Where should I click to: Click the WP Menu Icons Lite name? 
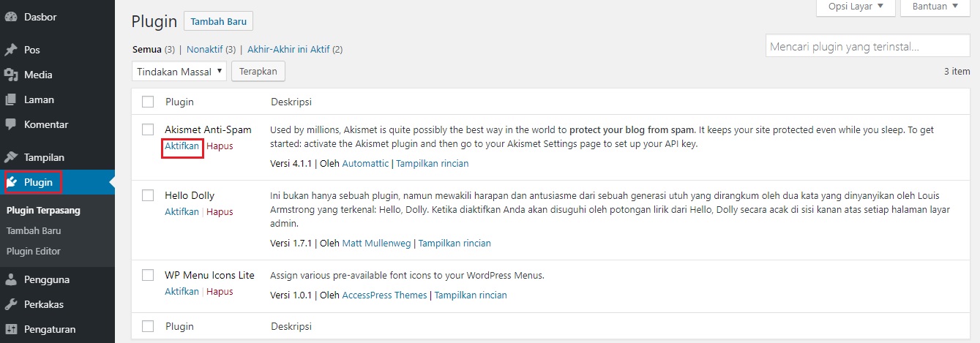click(209, 275)
